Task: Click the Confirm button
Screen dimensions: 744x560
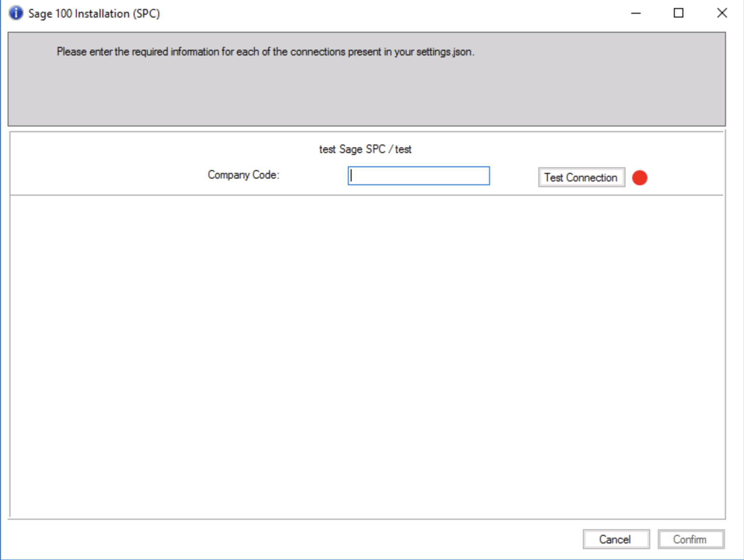Action: [x=691, y=539]
